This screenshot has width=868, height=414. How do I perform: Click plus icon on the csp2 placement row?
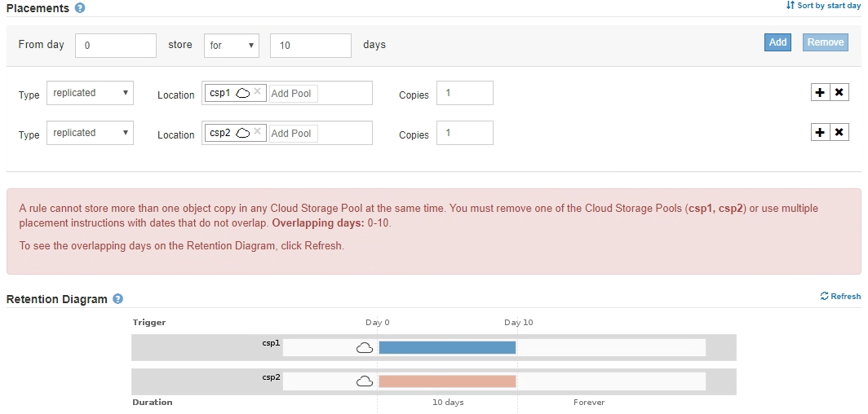click(x=820, y=132)
